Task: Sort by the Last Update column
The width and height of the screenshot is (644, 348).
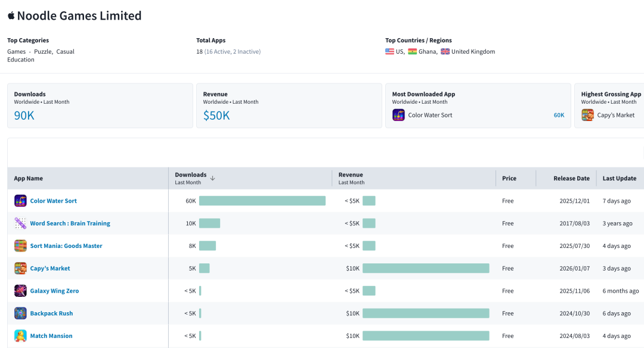Action: [x=620, y=178]
